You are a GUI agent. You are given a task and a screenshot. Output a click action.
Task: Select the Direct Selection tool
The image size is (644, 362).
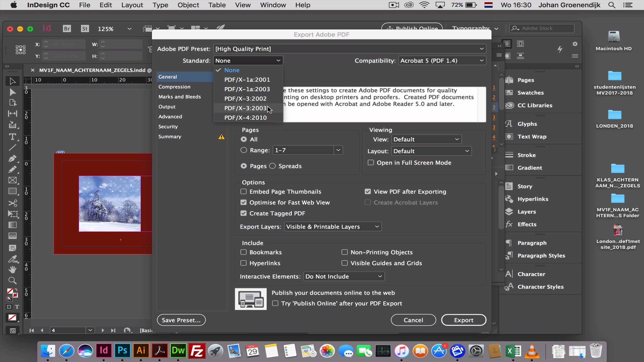pyautogui.click(x=12, y=92)
